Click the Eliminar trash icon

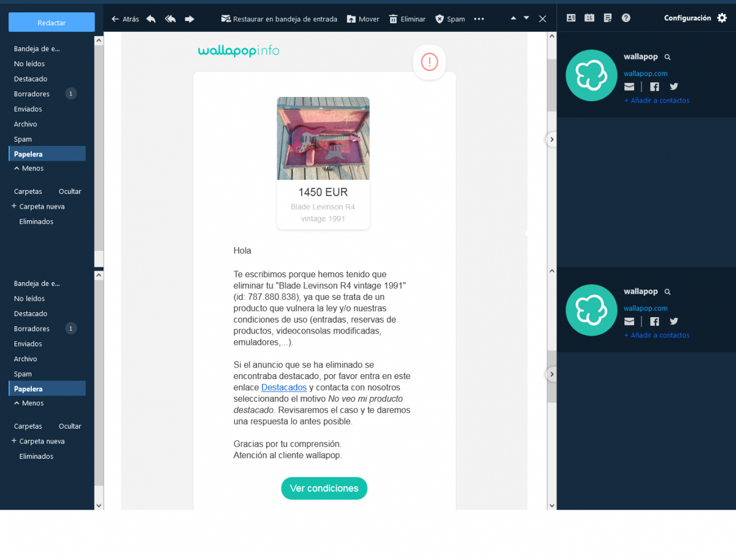(407, 19)
